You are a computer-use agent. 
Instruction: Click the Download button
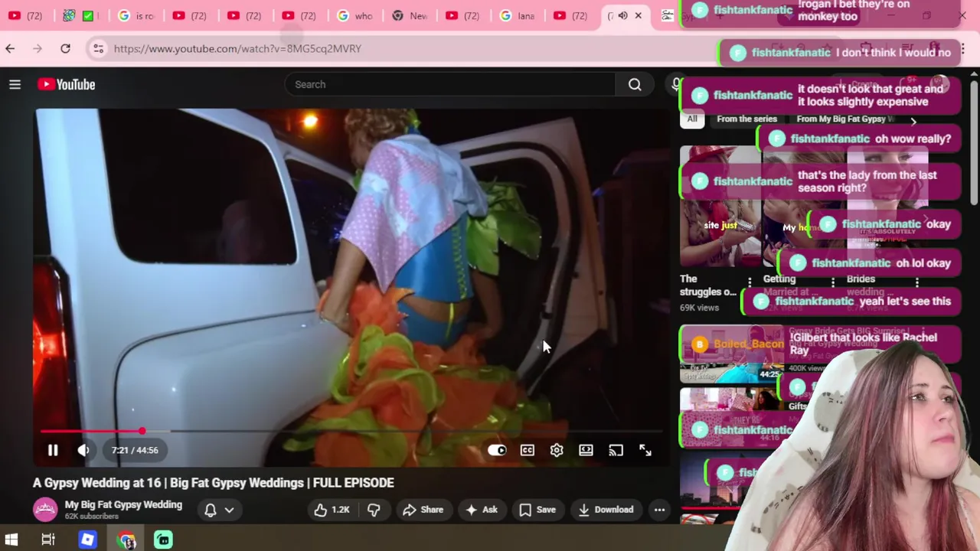pos(606,510)
